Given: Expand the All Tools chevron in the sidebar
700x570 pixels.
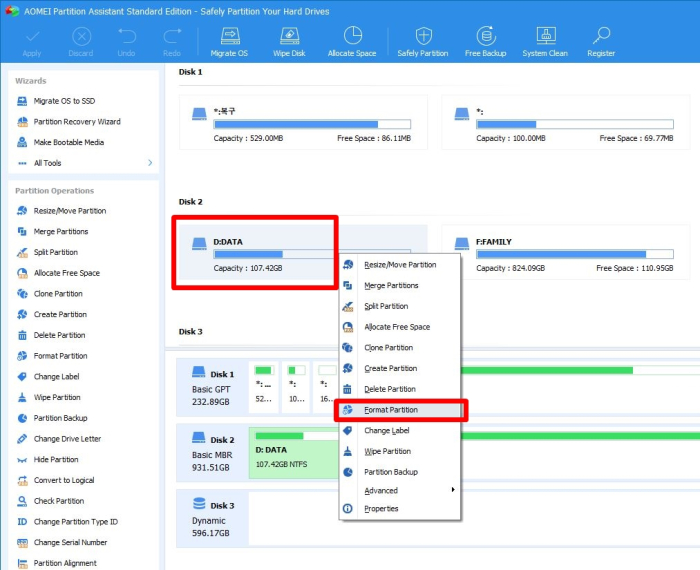Looking at the screenshot, I should pyautogui.click(x=150, y=163).
